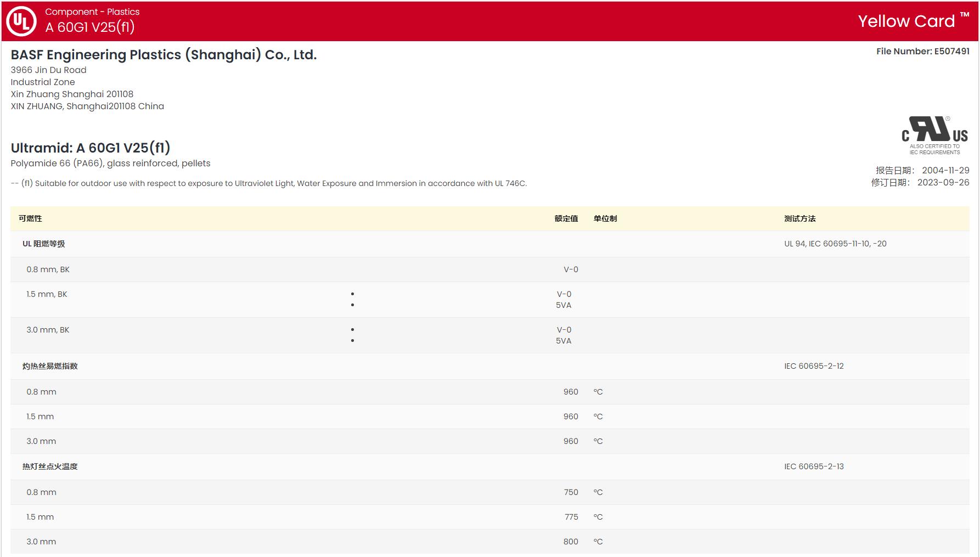Screen dimensions: 980x557
Task: Click the 灼热丝易燃指数 section row
Action: coord(490,366)
